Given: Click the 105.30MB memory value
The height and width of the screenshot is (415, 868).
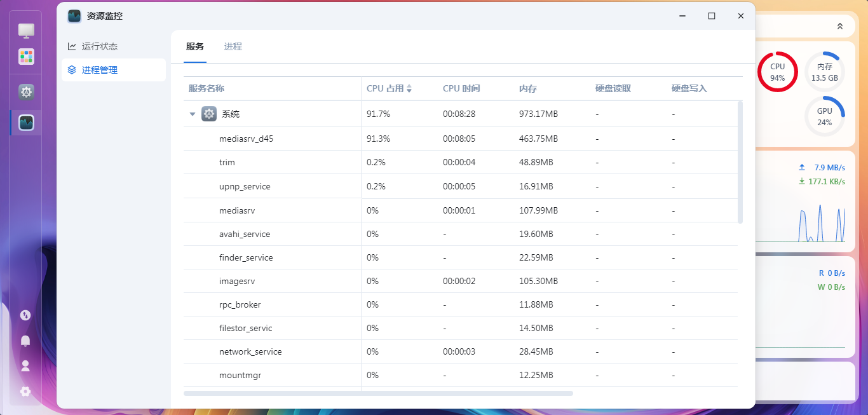Looking at the screenshot, I should (x=538, y=281).
